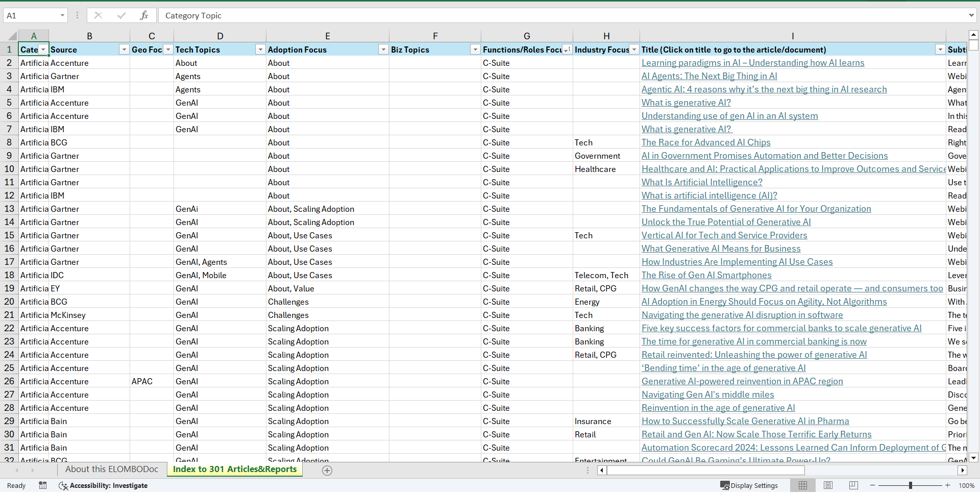Click the formula bar text Category Topic

(193, 15)
